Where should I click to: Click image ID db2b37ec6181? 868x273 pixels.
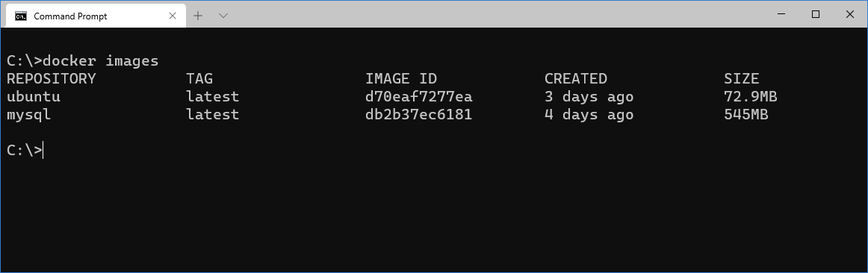pos(418,114)
